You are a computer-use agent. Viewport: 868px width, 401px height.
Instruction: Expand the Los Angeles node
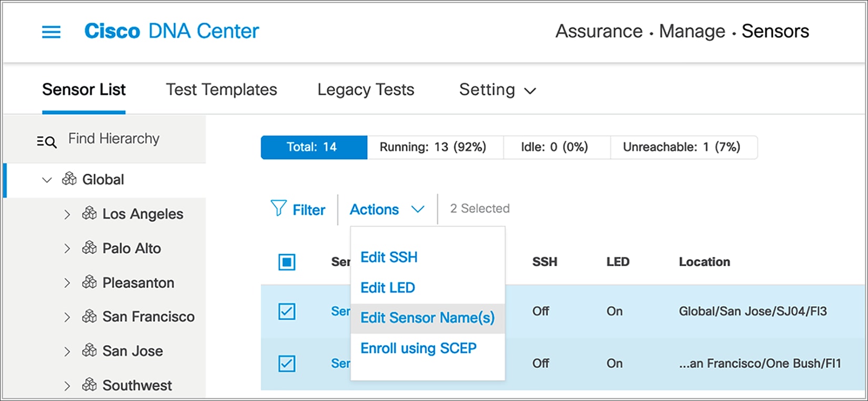(67, 214)
